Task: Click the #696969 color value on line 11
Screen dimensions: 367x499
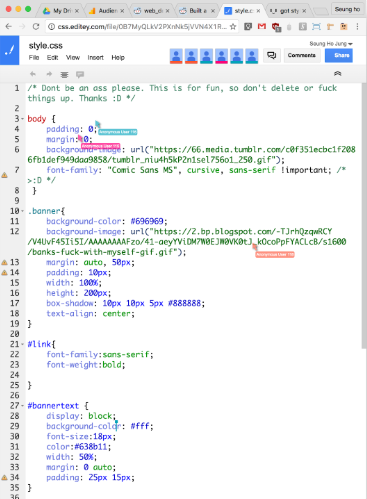Action: coord(147,221)
